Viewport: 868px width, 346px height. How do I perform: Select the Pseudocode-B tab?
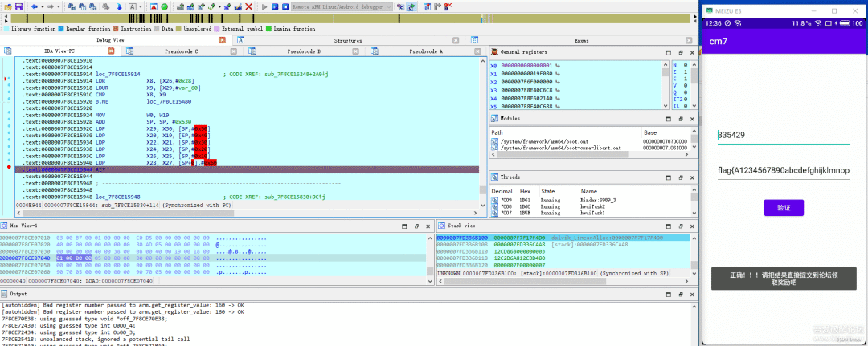(x=303, y=51)
